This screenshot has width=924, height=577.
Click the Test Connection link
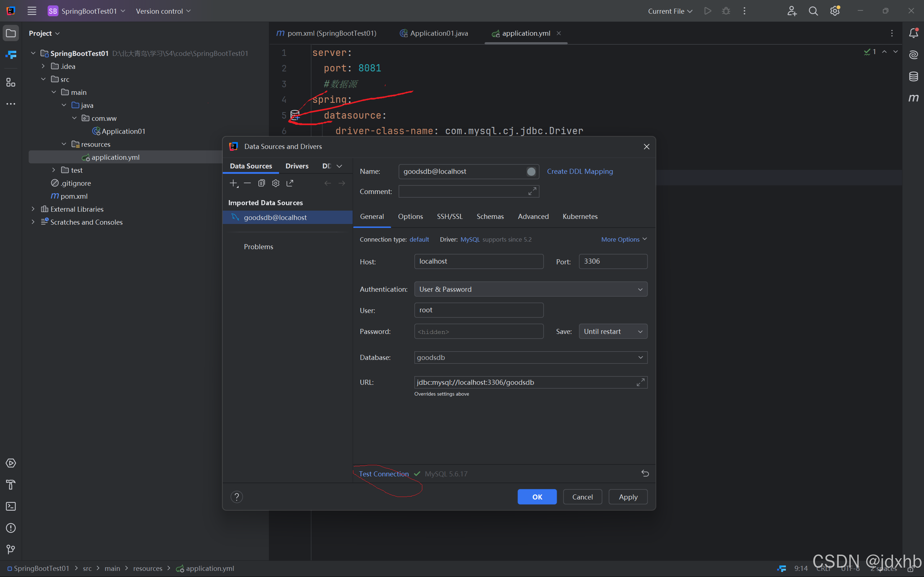click(383, 474)
